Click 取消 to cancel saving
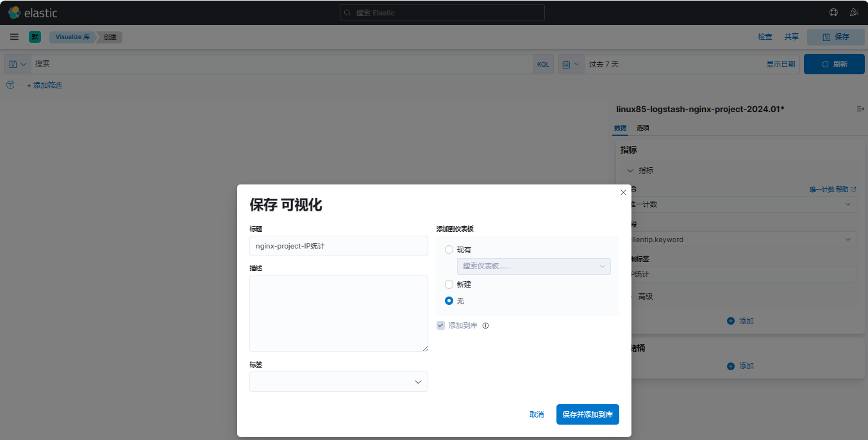This screenshot has height=440, width=868. pos(537,414)
